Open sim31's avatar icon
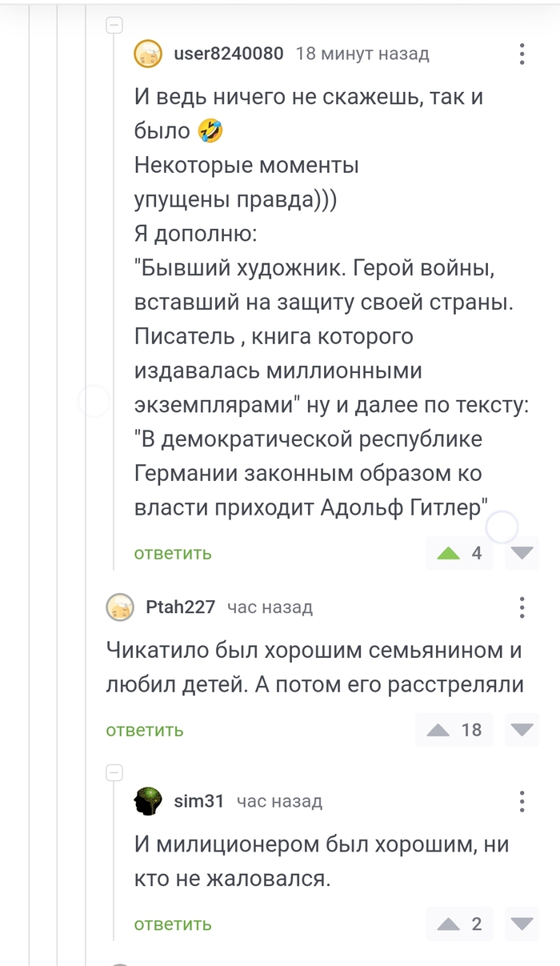The width and height of the screenshot is (560, 966). click(148, 801)
